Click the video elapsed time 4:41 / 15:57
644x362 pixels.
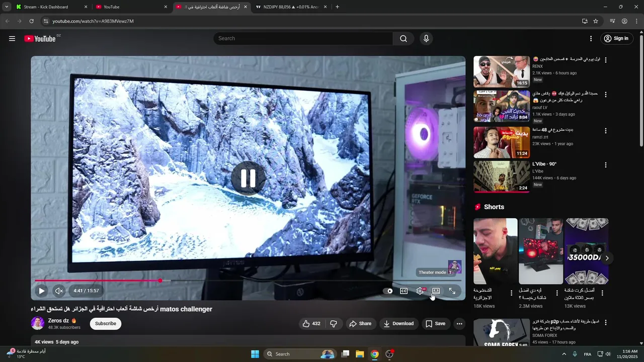pos(86,291)
